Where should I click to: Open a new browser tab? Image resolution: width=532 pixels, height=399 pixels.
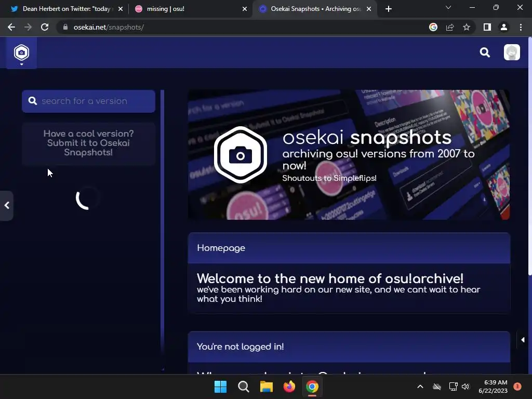(x=389, y=9)
